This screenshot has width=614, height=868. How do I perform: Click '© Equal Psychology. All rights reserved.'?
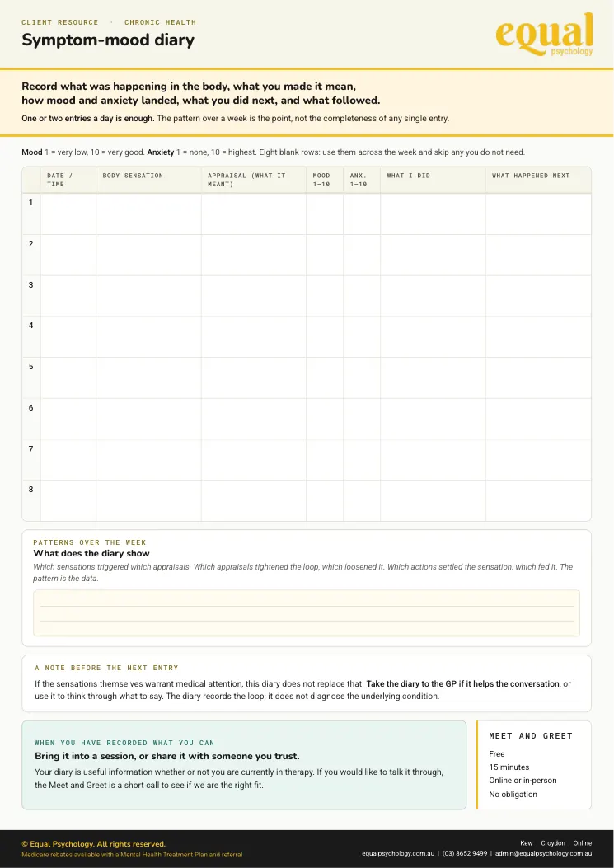[94, 844]
